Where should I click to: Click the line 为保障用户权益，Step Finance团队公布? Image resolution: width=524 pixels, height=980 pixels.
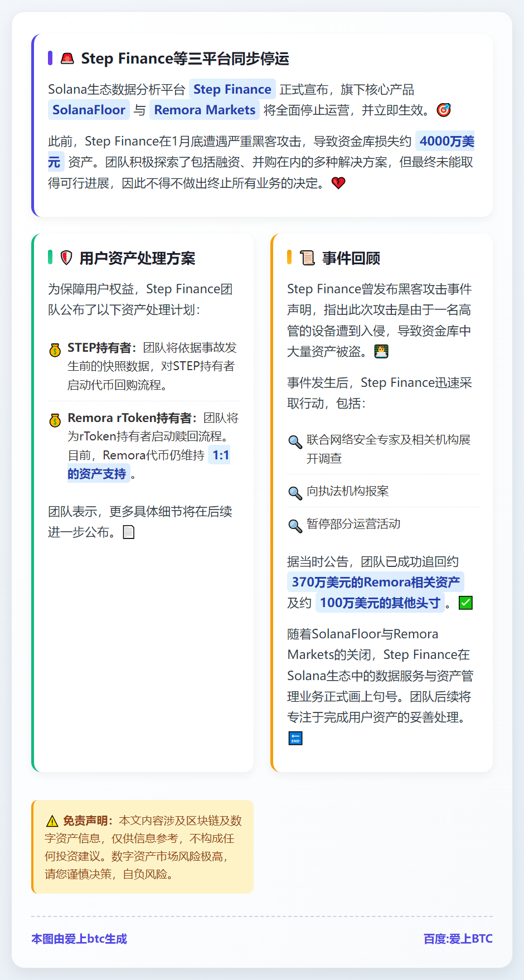(140, 299)
